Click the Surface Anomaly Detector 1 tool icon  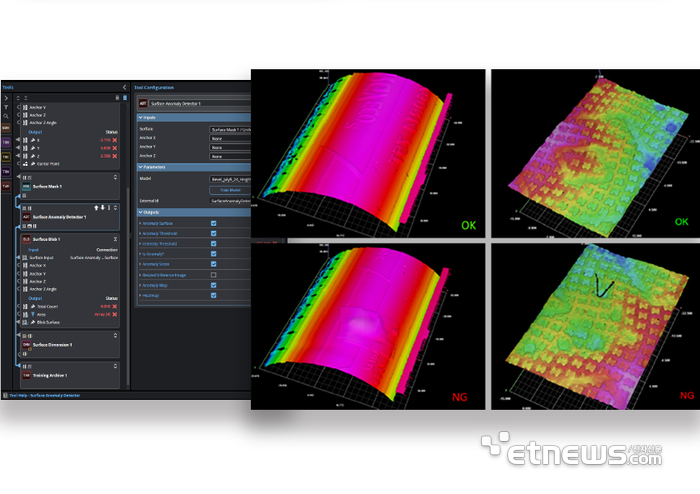click(26, 216)
